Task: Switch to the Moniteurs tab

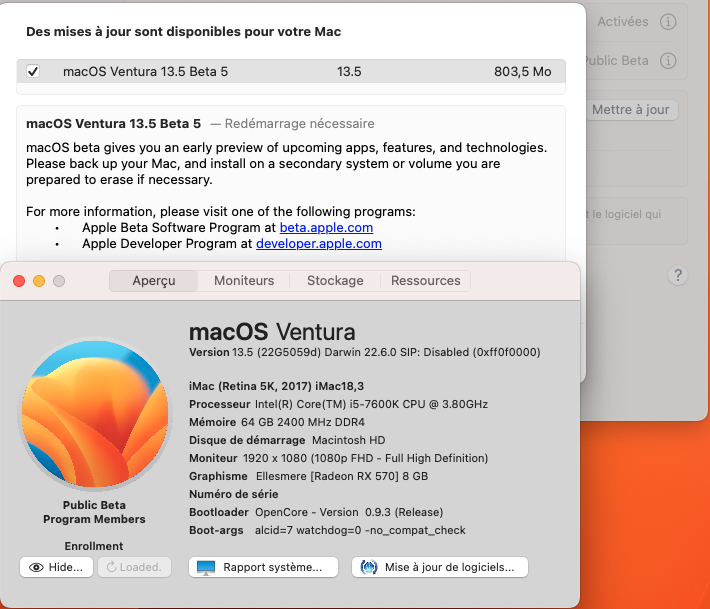Action: click(x=244, y=281)
